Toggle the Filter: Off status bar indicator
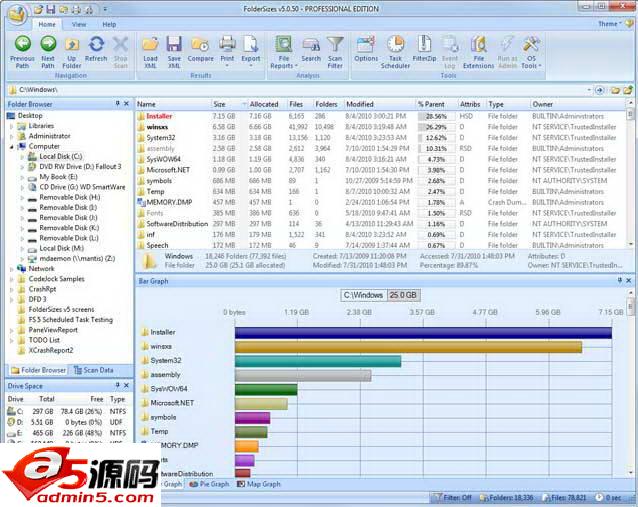This screenshot has width=638, height=507. [x=452, y=496]
